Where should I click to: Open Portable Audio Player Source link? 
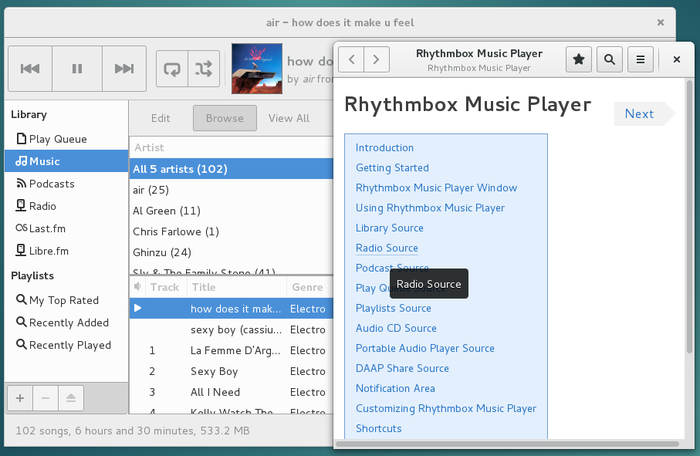(425, 348)
